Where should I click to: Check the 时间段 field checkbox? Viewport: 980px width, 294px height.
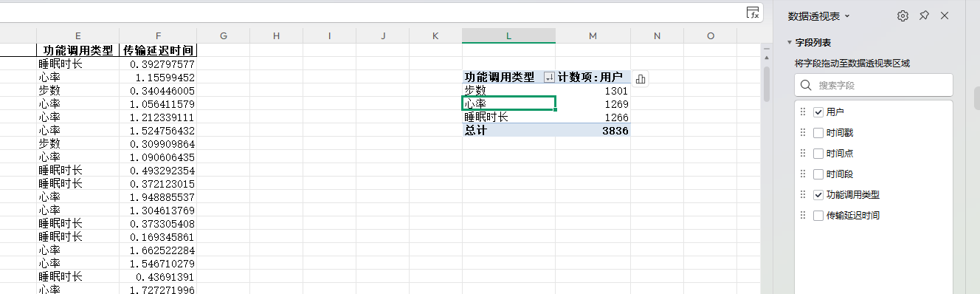tap(818, 174)
